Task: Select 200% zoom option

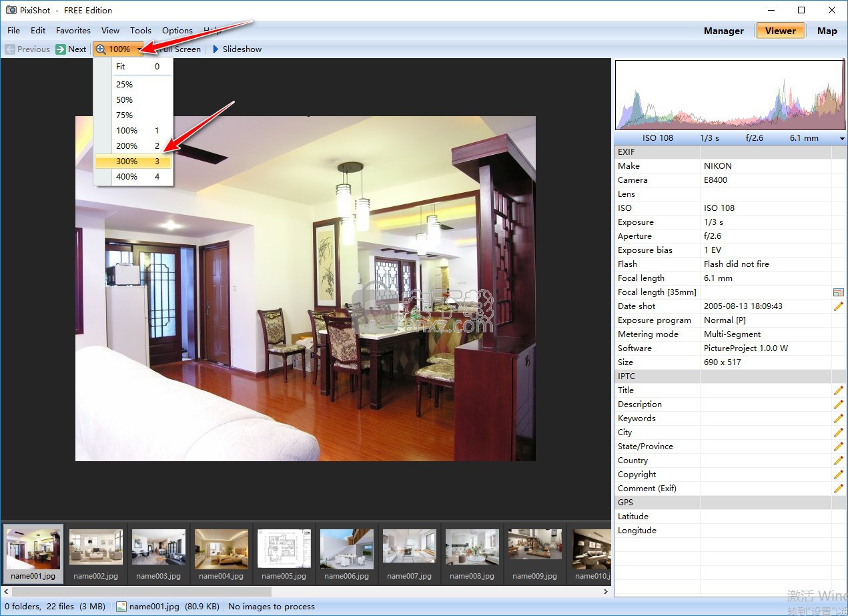Action: click(133, 145)
